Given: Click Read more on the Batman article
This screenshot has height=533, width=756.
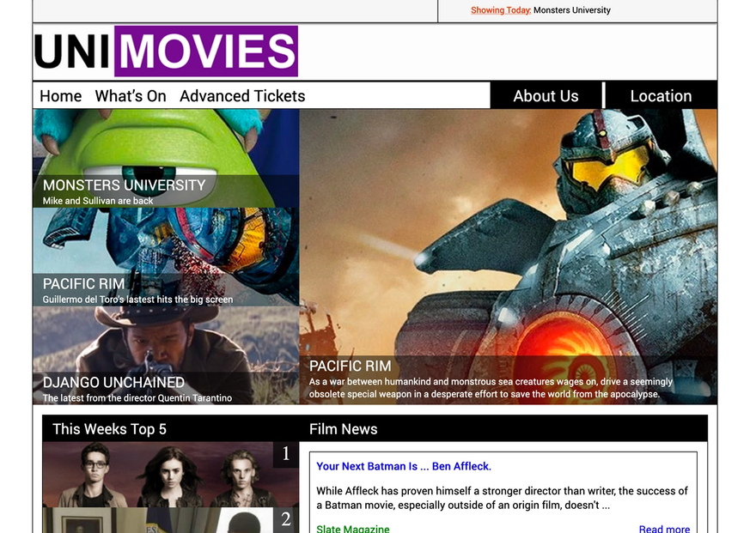Looking at the screenshot, I should point(664,528).
